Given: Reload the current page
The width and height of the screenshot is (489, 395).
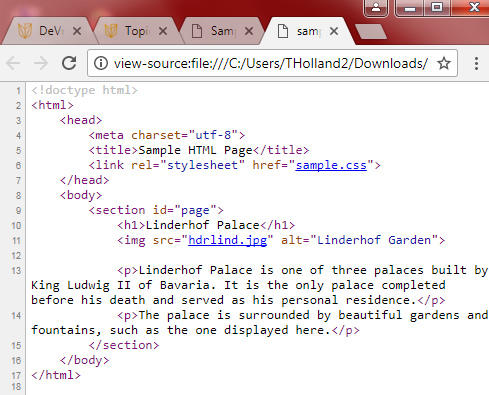Looking at the screenshot, I should pos(69,63).
